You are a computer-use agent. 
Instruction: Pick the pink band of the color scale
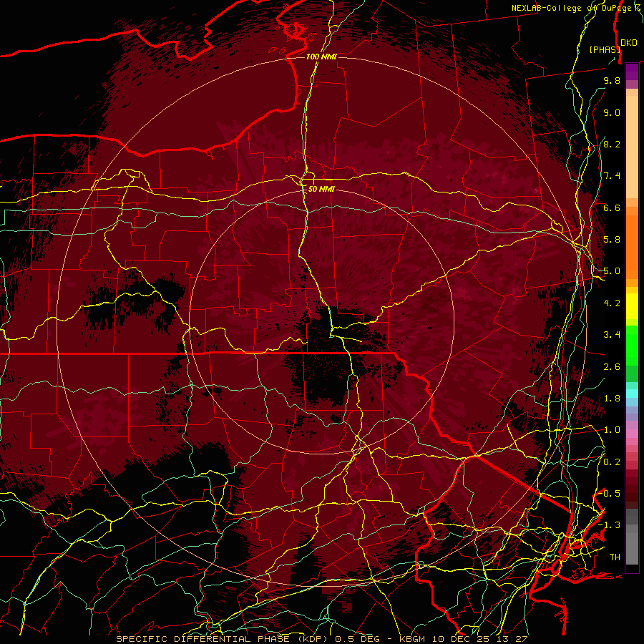pyautogui.click(x=632, y=434)
